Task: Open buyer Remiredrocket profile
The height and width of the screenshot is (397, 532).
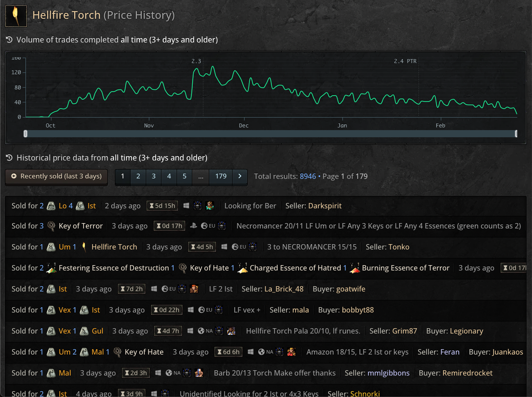Action: tap(467, 373)
